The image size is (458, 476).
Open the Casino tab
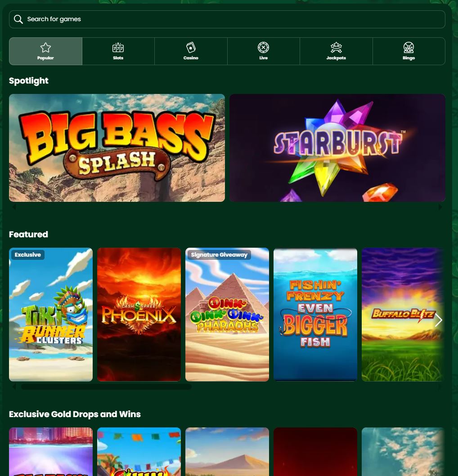(x=191, y=51)
